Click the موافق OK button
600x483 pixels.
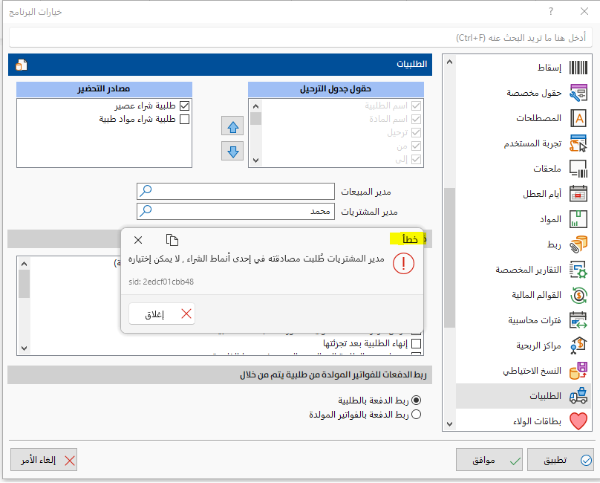click(x=489, y=460)
